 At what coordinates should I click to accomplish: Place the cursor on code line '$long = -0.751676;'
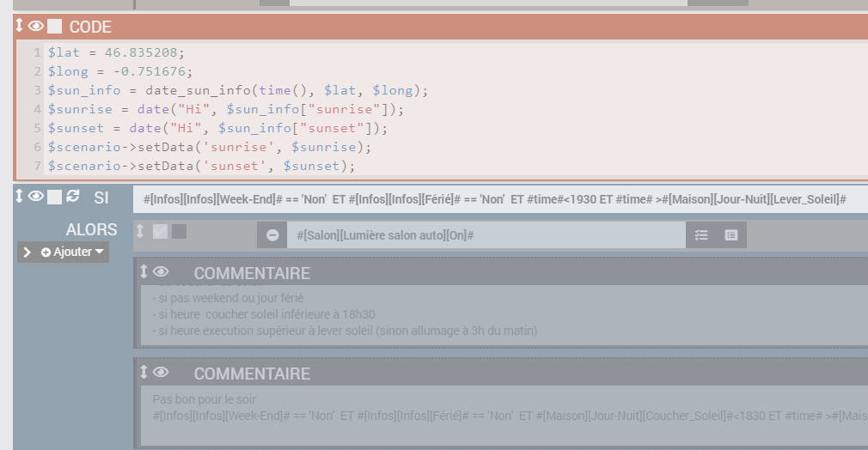tap(120, 71)
